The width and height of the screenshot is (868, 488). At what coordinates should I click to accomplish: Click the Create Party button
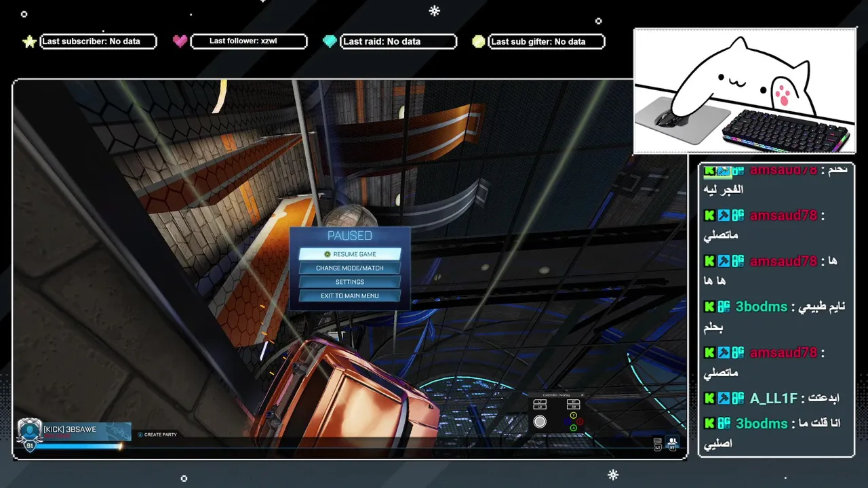click(x=157, y=434)
